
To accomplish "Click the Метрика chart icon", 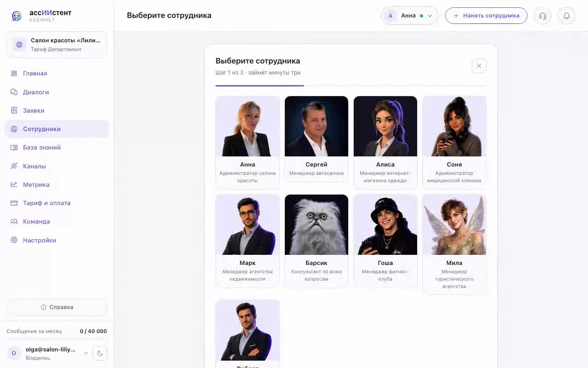I will 14,184.
